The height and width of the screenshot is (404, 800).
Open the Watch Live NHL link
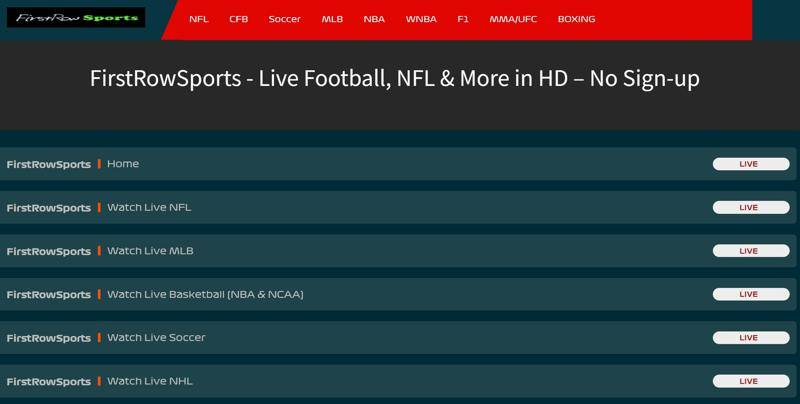click(149, 381)
